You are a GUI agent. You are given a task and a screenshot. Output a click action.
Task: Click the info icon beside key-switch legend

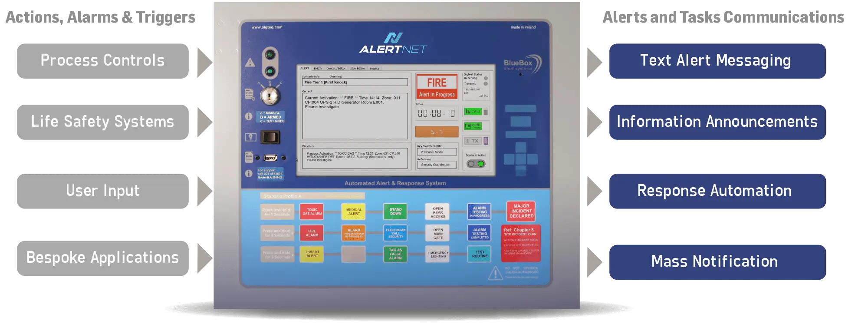249,116
